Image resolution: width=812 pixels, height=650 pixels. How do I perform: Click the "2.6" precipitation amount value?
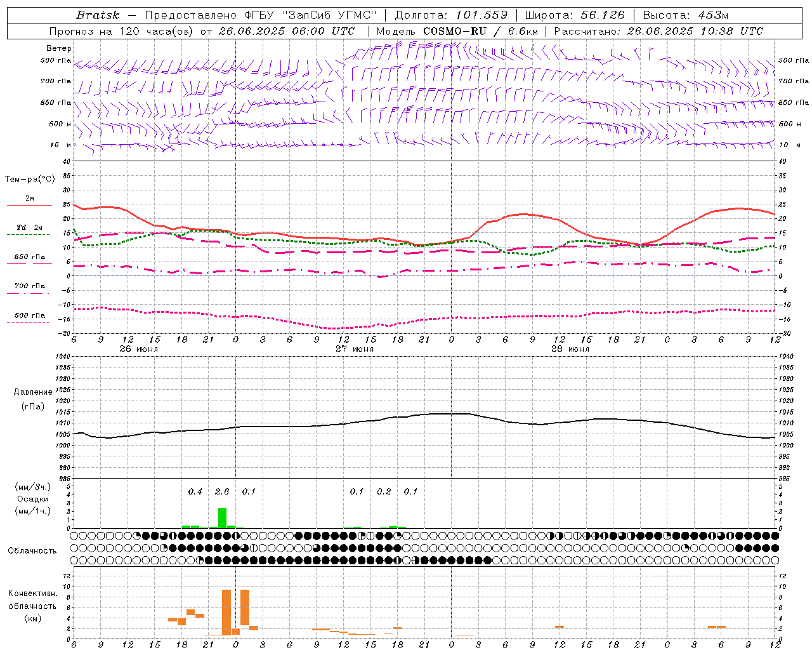click(x=222, y=491)
